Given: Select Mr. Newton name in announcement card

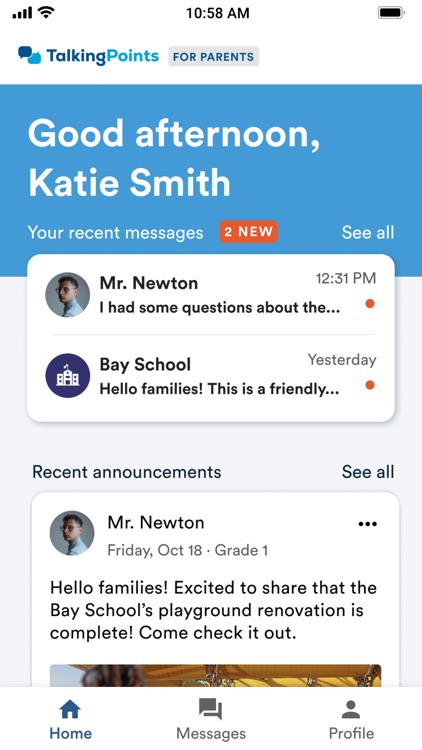Looking at the screenshot, I should pyautogui.click(x=156, y=522).
